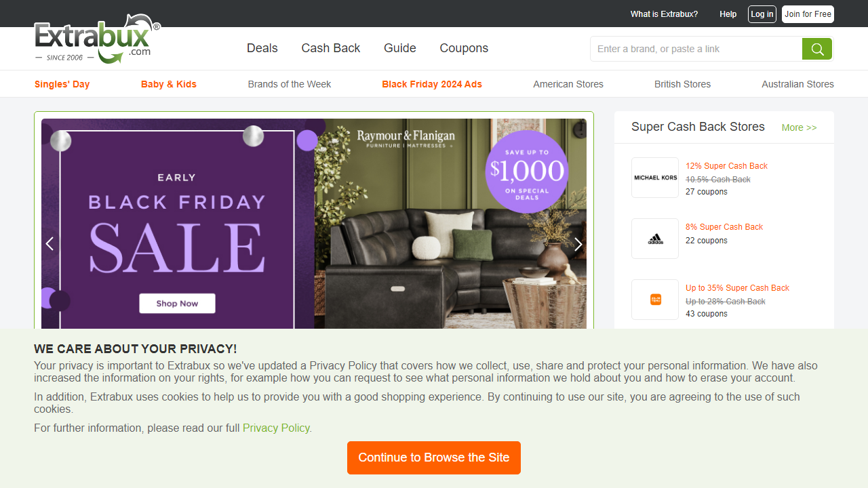The width and height of the screenshot is (868, 488).
Task: Open the Privacy Policy link
Action: pos(276,428)
